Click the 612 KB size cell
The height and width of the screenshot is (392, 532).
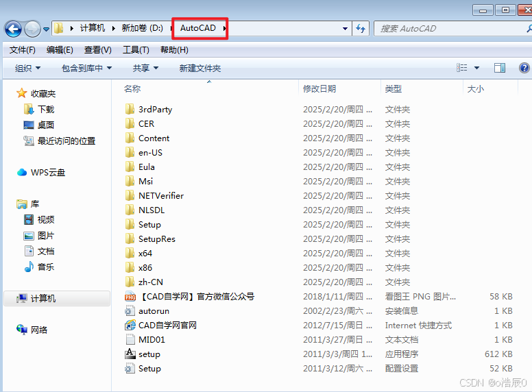(498, 354)
